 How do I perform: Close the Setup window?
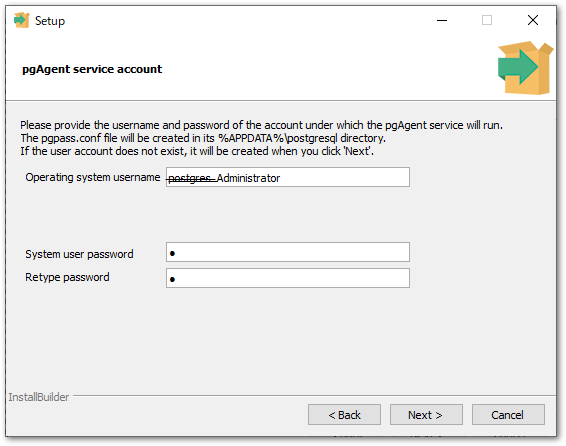point(533,20)
